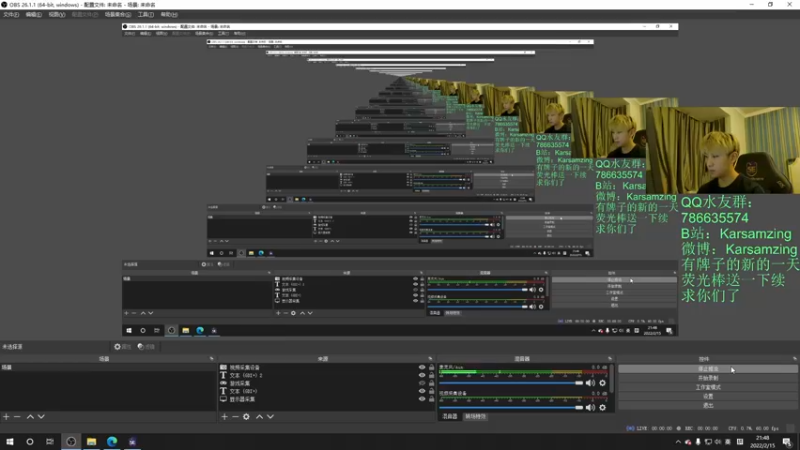
Task: Hide the 视频采集设备 source via eye icon
Action: pos(421,367)
